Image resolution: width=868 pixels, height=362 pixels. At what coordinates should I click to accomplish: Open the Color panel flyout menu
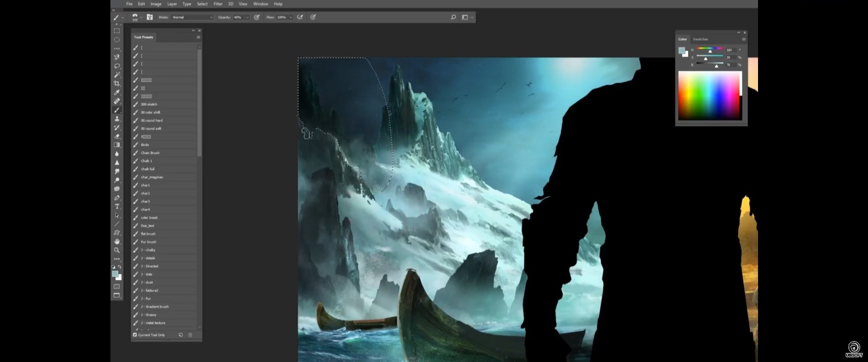coord(744,39)
